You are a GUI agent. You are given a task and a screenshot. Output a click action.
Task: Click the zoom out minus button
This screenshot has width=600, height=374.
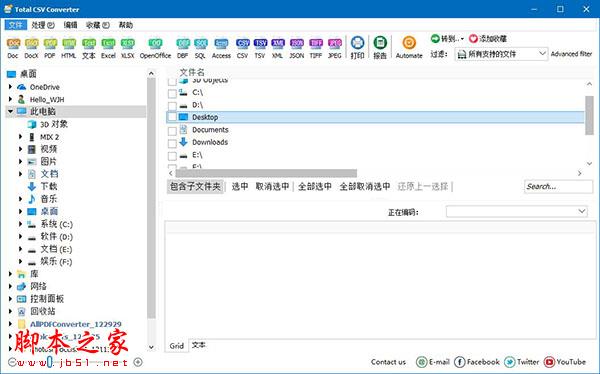point(12,362)
